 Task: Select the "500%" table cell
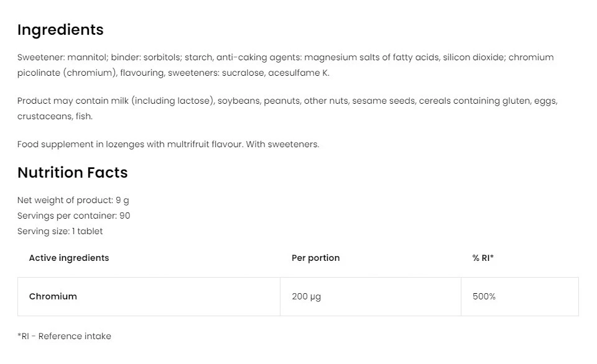pos(484,296)
